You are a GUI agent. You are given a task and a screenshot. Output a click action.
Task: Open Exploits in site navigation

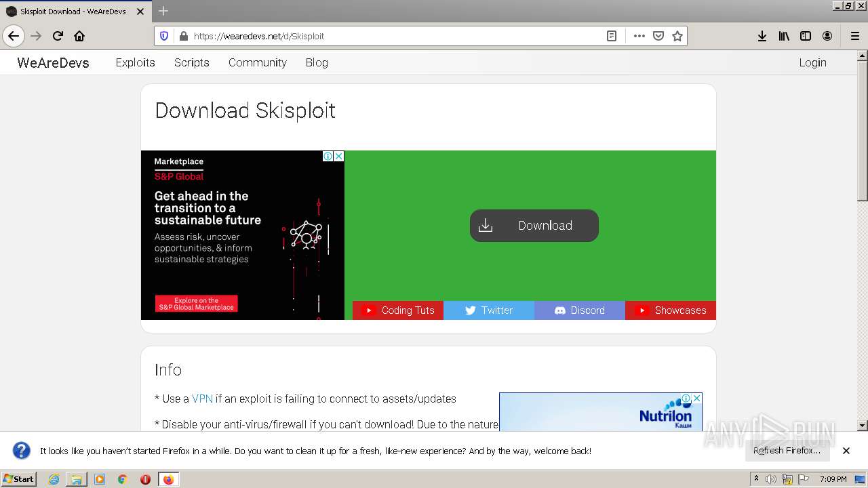tap(135, 62)
